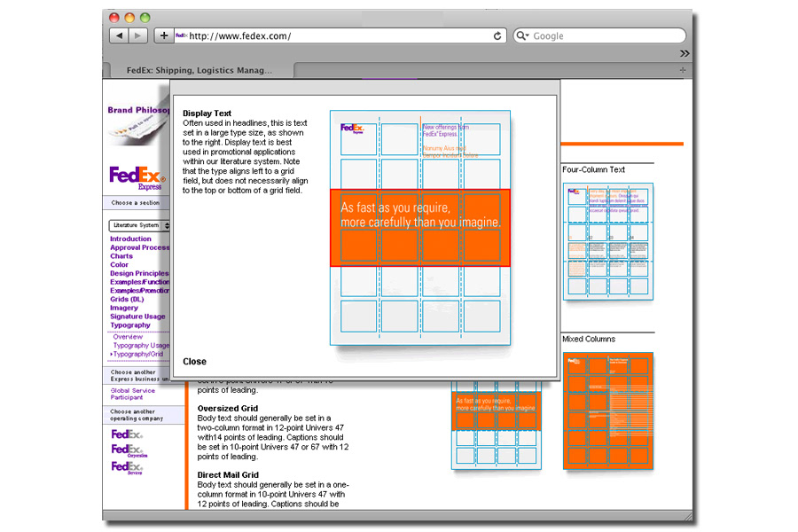Select the Overview sub-item
This screenshot has height=532, width=798.
(128, 337)
